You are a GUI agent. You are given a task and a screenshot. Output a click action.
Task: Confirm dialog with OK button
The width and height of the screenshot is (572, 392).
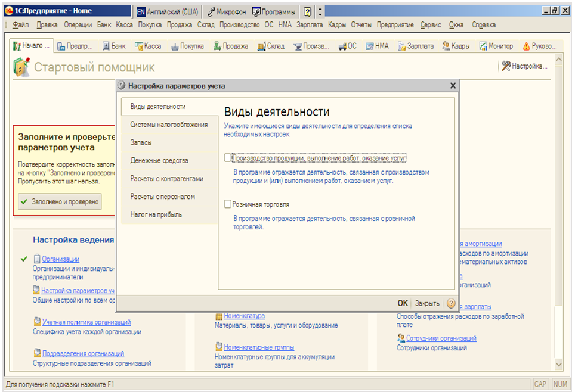[x=403, y=303]
